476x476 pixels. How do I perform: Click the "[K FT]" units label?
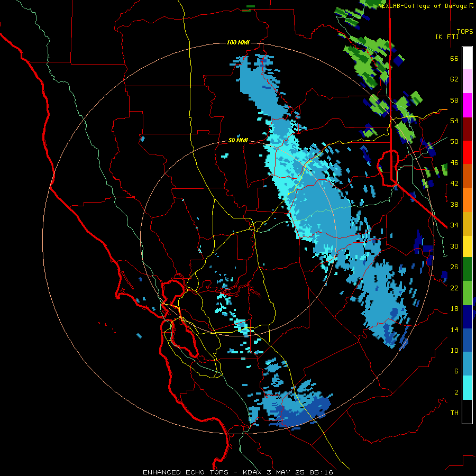click(447, 36)
